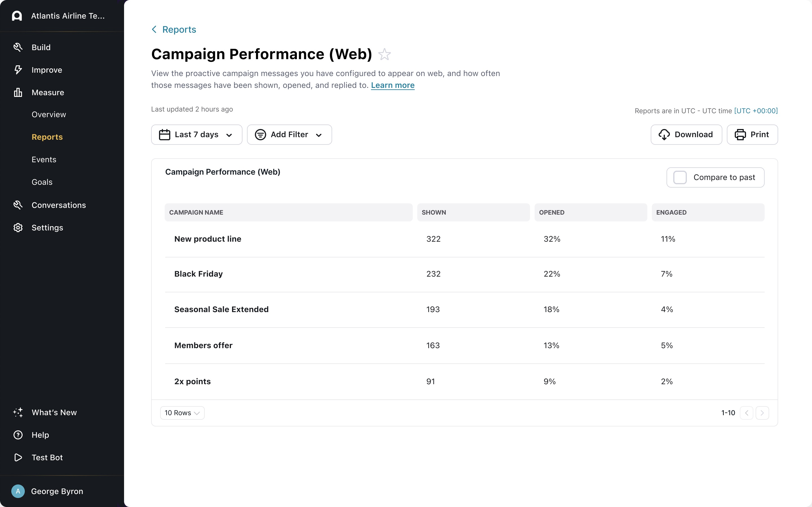Go to Overview in Measure submenu

tap(49, 115)
